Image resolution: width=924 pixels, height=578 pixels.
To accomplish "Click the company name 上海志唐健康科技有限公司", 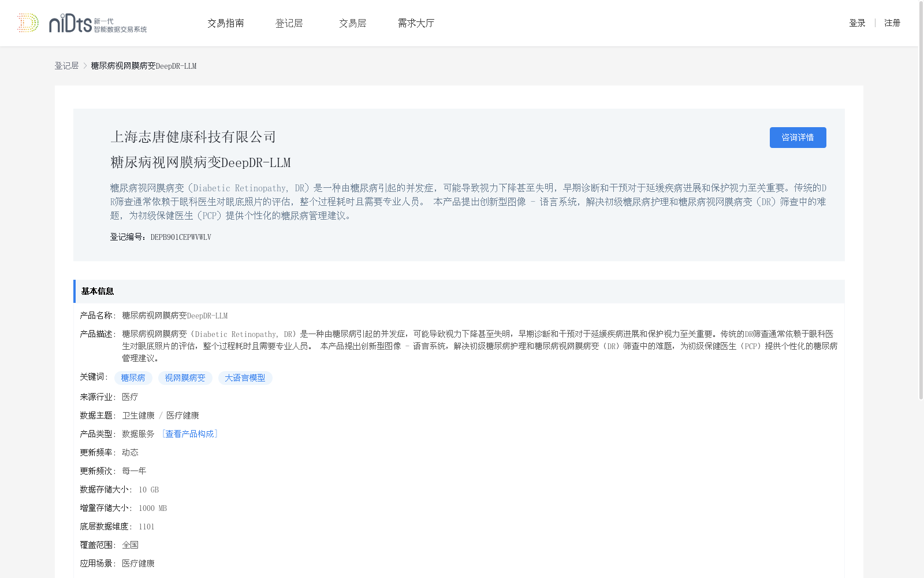I will tap(193, 137).
